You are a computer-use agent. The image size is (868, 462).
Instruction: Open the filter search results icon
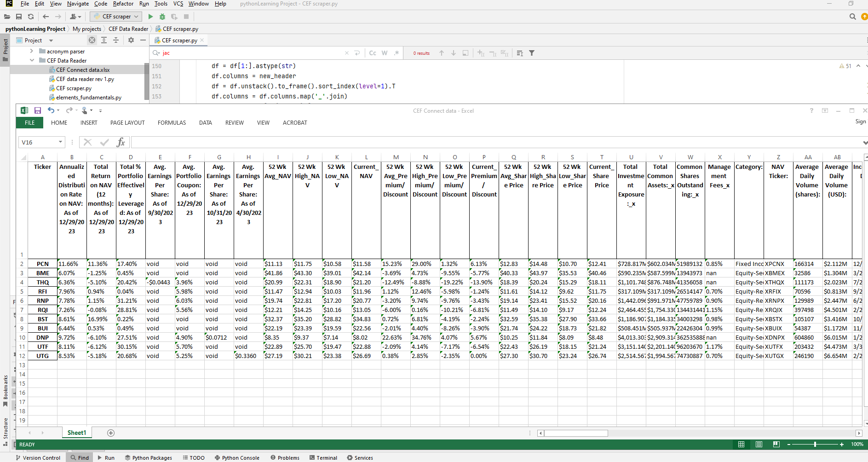point(532,53)
